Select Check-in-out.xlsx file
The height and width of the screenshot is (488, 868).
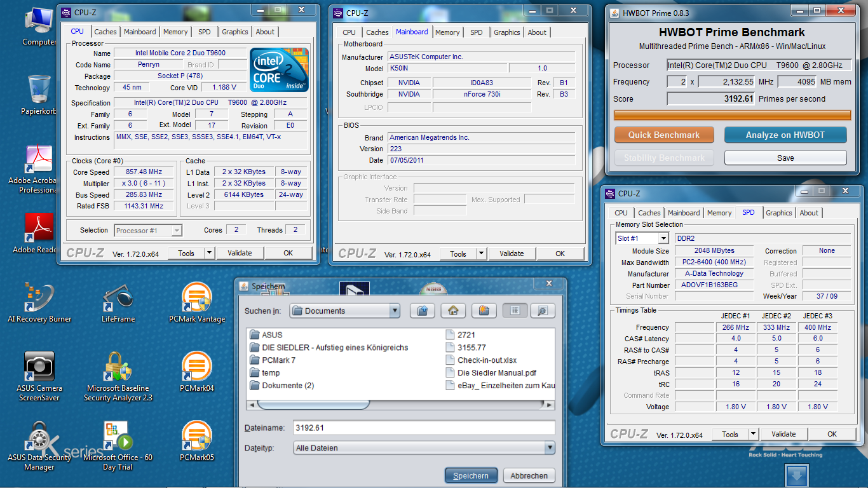pyautogui.click(x=481, y=360)
